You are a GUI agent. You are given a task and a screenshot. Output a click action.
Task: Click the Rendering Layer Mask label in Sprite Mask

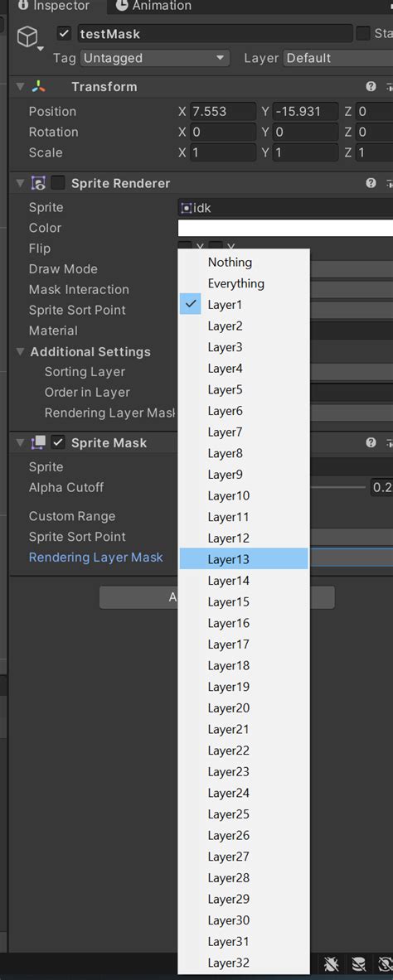click(x=95, y=558)
